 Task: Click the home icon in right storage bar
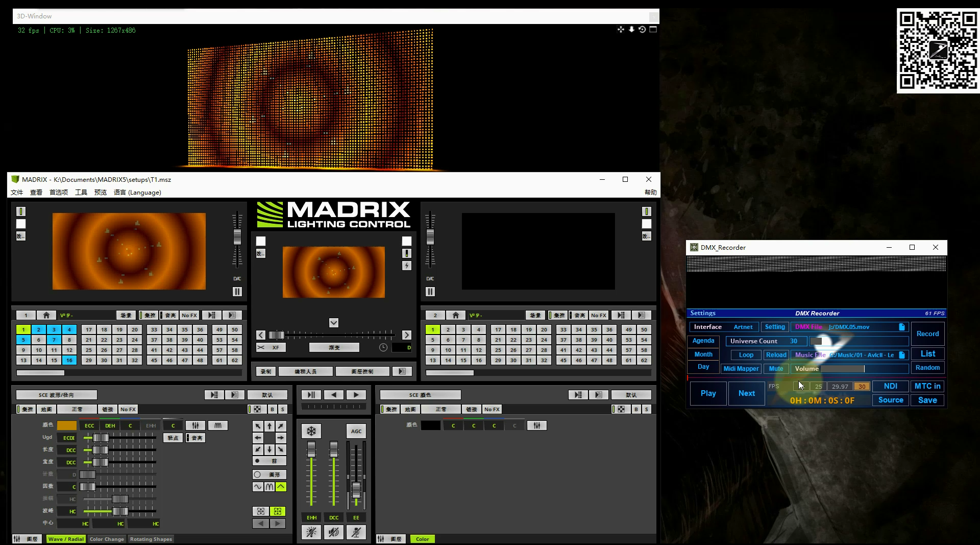456,315
